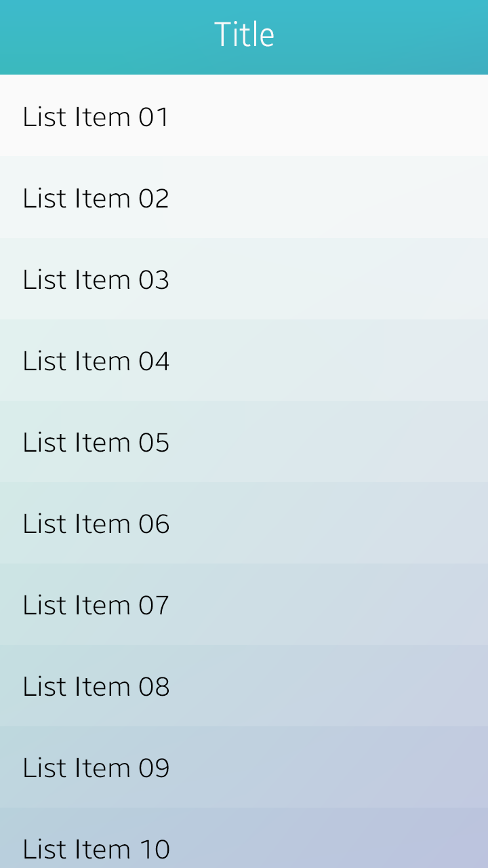
Task: Click the "List Item 03" label text
Action: (96, 279)
